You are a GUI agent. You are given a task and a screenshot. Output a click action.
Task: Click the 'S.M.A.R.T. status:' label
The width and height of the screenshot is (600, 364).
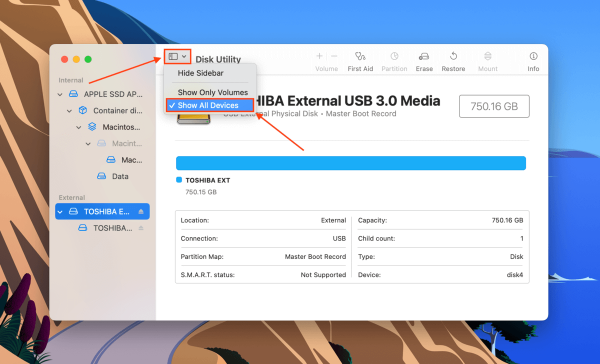pyautogui.click(x=207, y=275)
